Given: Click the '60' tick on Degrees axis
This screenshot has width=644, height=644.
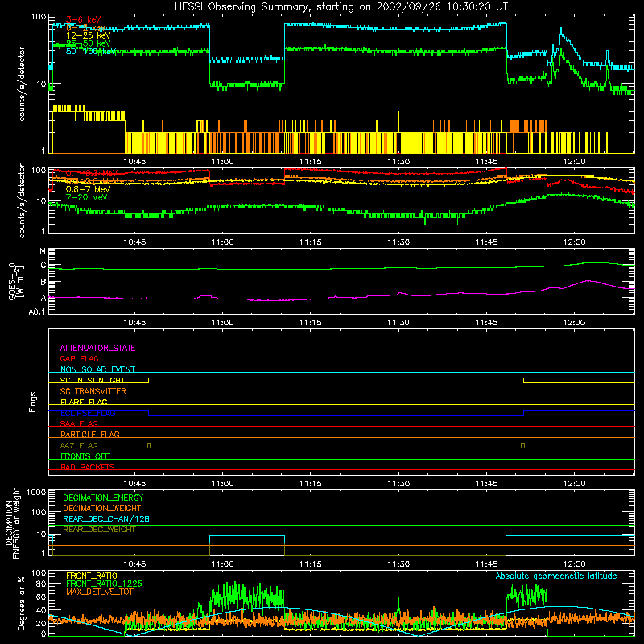Looking at the screenshot, I should (x=42, y=597).
